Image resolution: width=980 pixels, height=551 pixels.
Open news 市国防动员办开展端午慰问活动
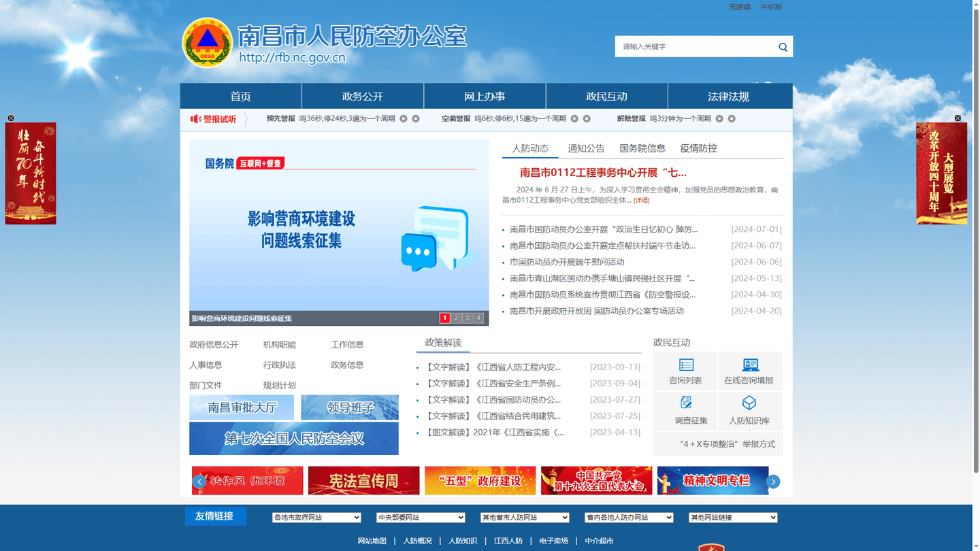tap(567, 262)
